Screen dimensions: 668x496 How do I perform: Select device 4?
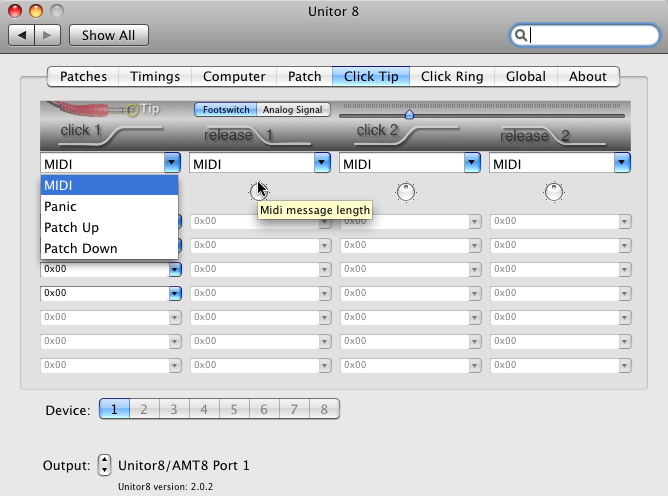(x=204, y=409)
